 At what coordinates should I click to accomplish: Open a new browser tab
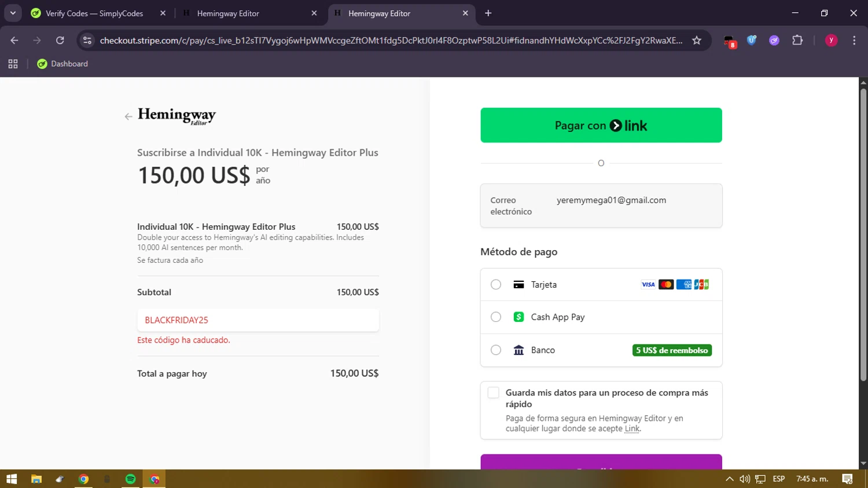pyautogui.click(x=488, y=13)
